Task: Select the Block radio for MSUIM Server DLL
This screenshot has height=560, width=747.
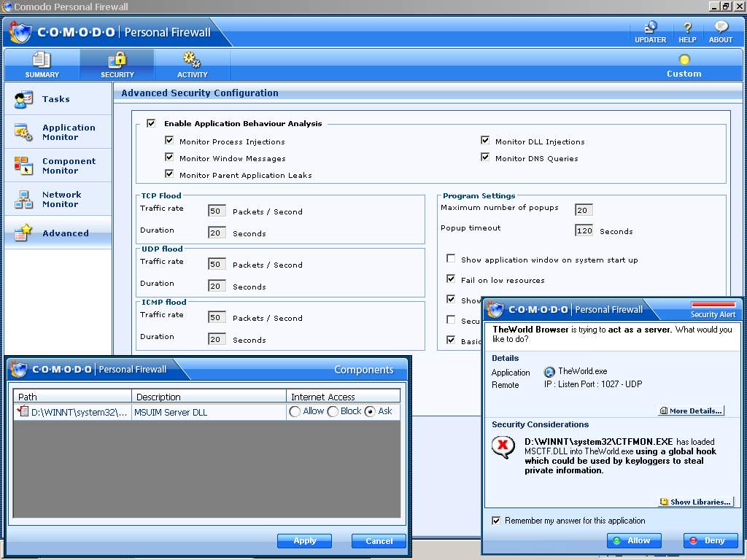Action: 333,412
